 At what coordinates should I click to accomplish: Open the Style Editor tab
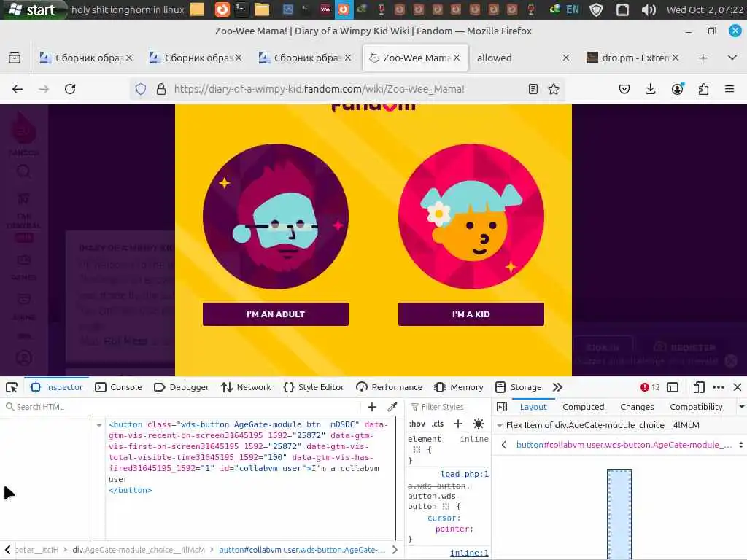pos(314,388)
